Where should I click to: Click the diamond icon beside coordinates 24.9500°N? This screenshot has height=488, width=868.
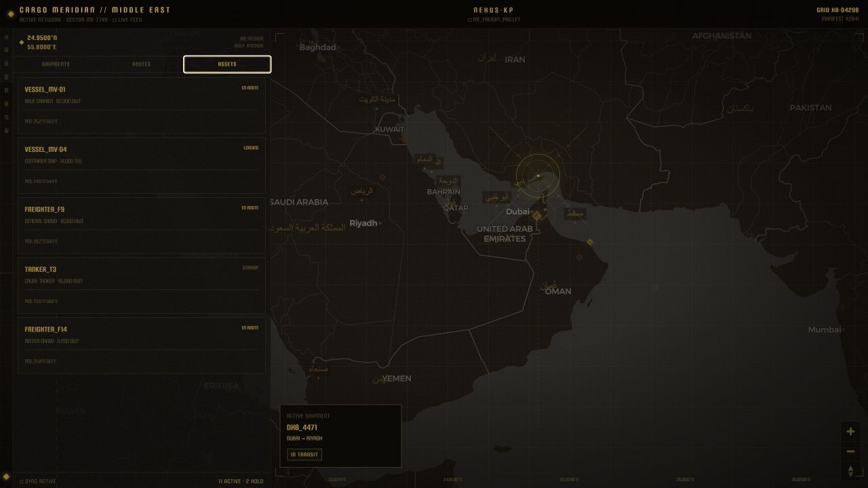[x=22, y=42]
